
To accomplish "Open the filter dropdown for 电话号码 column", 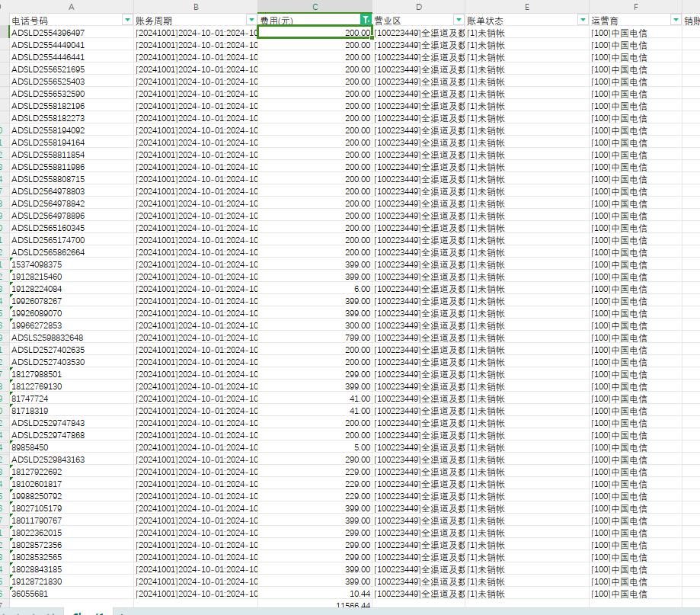I will [x=127, y=20].
